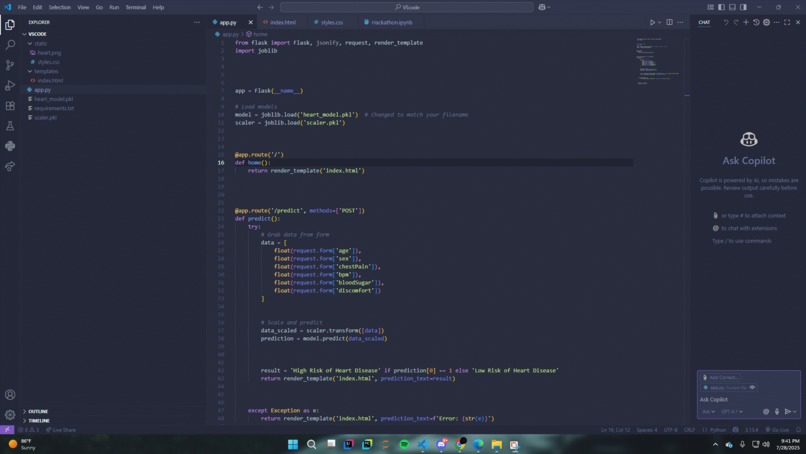
Task: Open the Selection menu
Action: pyautogui.click(x=60, y=7)
